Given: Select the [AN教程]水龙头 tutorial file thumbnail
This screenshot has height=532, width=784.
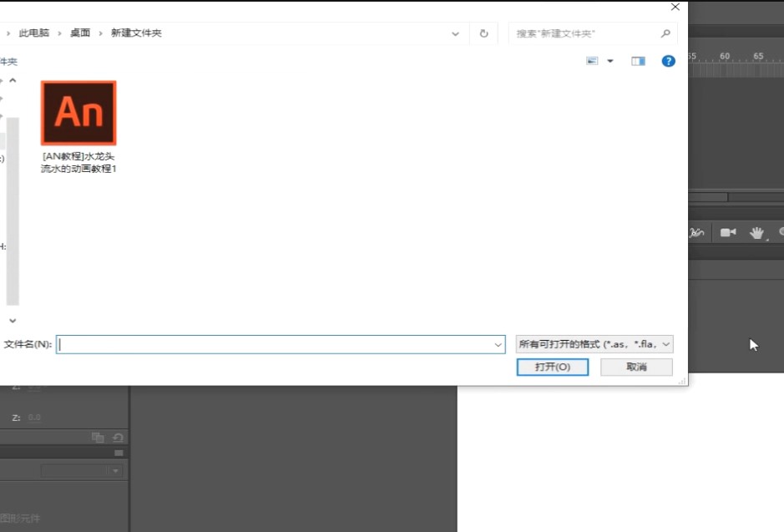Looking at the screenshot, I should click(x=78, y=112).
